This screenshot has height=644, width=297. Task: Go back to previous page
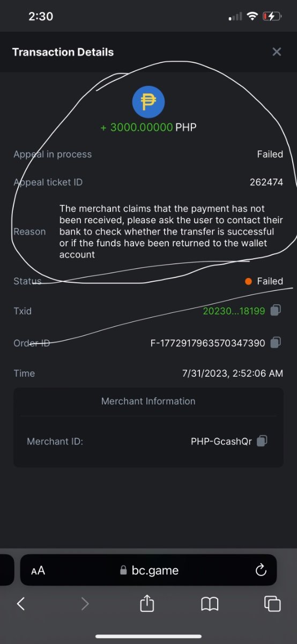[21, 604]
